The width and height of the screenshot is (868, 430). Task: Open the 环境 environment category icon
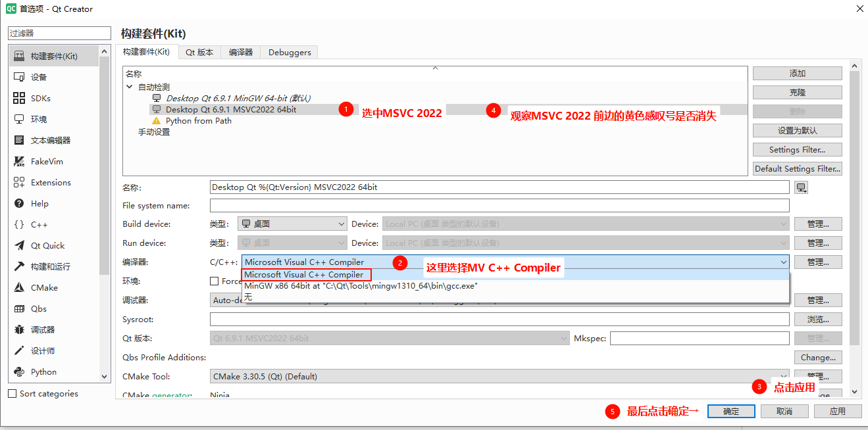pyautogui.click(x=19, y=119)
